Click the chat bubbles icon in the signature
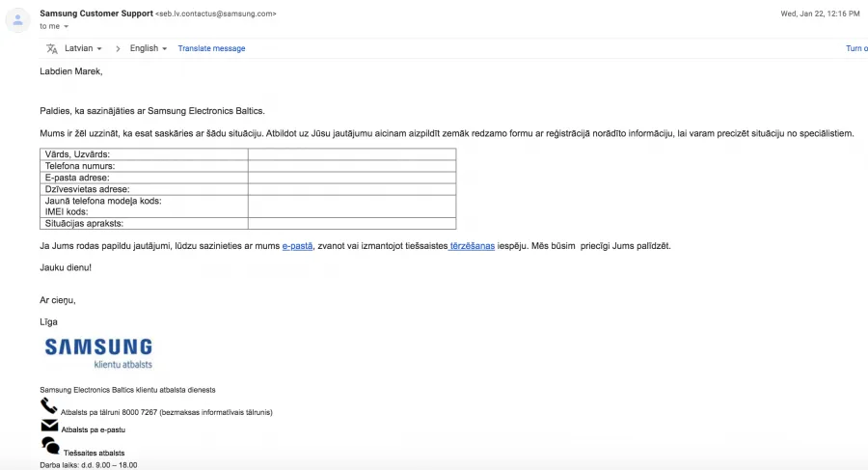Image resolution: width=868 pixels, height=470 pixels. pyautogui.click(x=50, y=446)
